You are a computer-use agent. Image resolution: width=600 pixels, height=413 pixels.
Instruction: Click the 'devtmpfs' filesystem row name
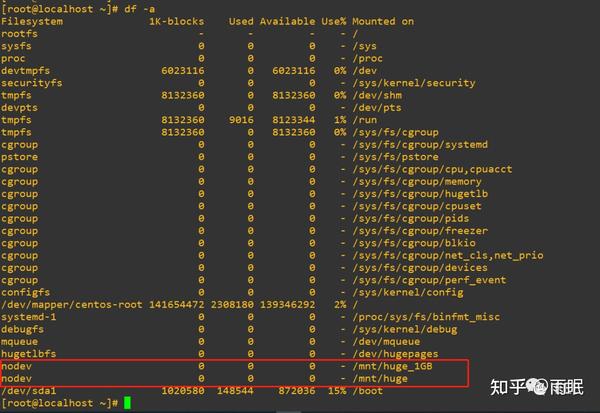pos(26,70)
